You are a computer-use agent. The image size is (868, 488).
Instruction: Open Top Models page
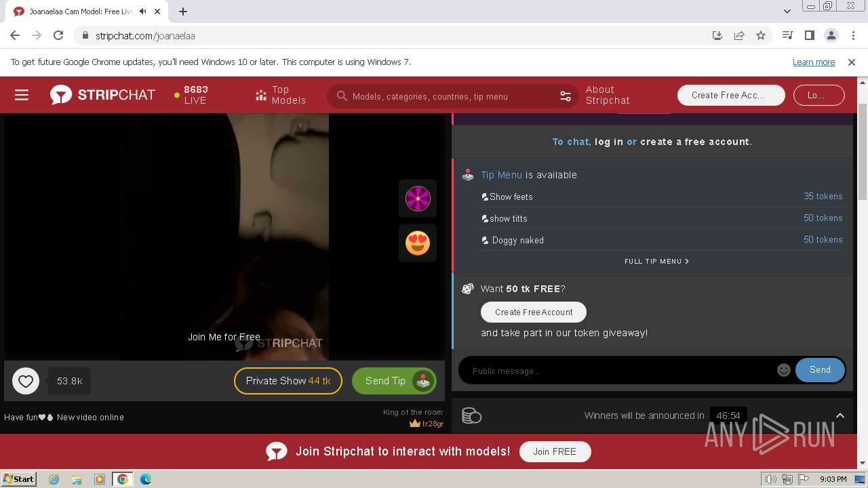click(281, 95)
